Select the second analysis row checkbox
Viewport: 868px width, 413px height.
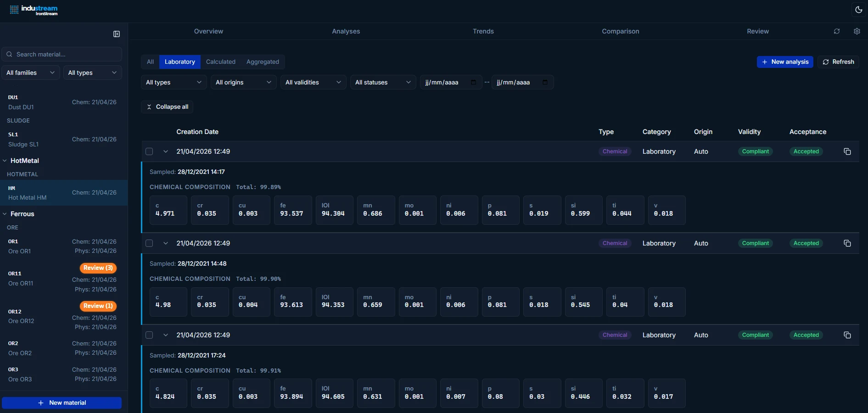[x=149, y=243]
